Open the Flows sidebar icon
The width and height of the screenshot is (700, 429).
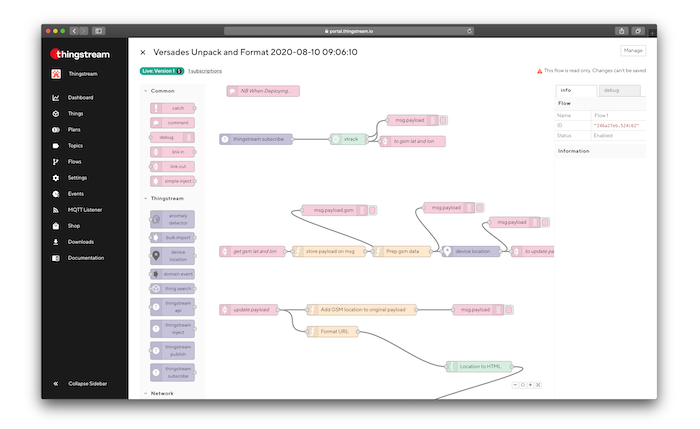55,161
